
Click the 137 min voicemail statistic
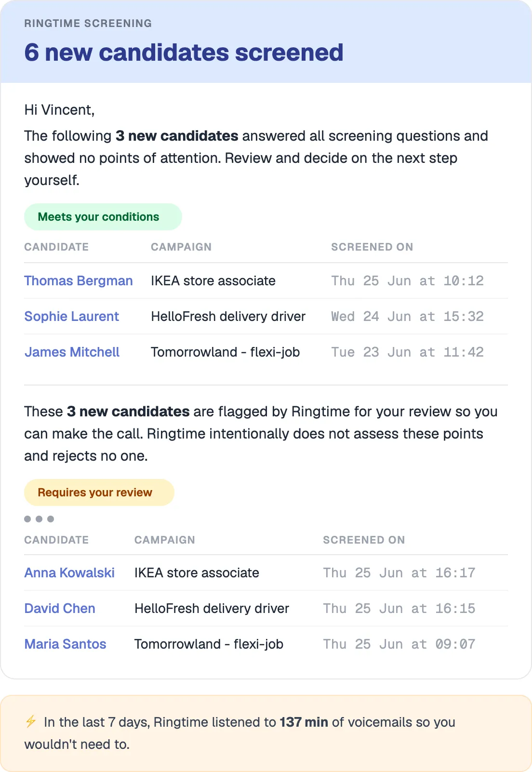304,722
